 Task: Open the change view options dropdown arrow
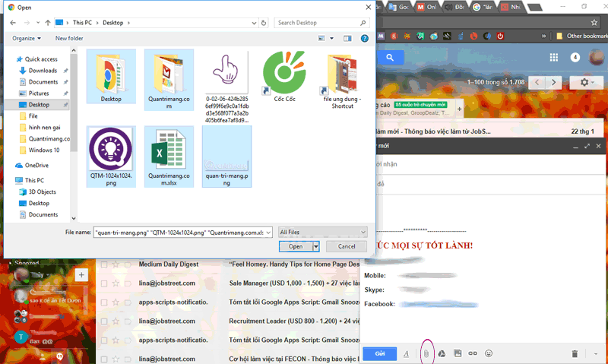point(331,39)
